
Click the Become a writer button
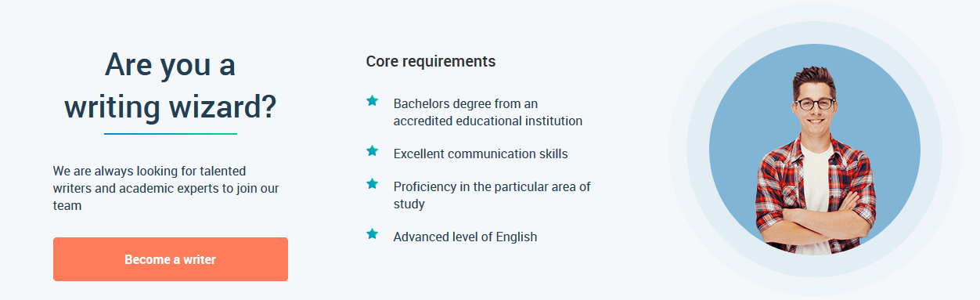tap(171, 259)
